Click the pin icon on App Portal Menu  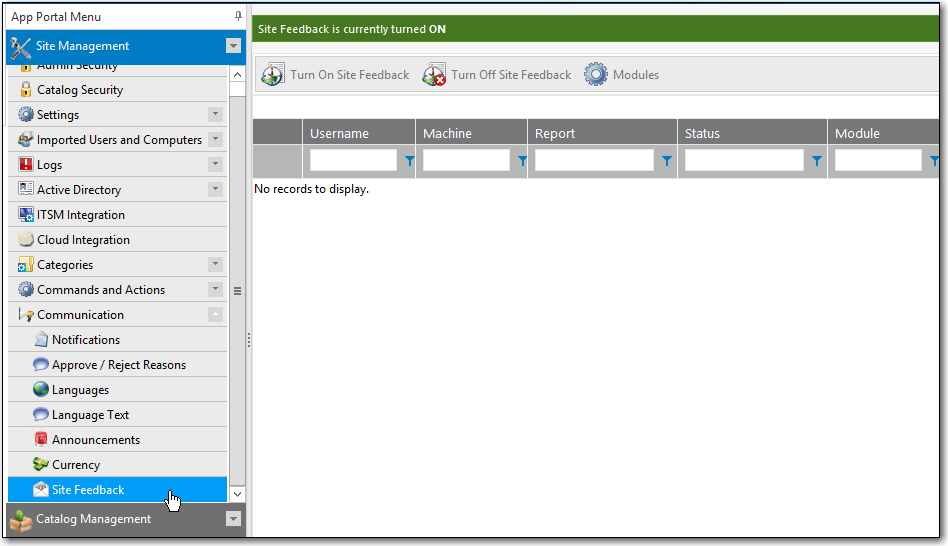coord(238,17)
